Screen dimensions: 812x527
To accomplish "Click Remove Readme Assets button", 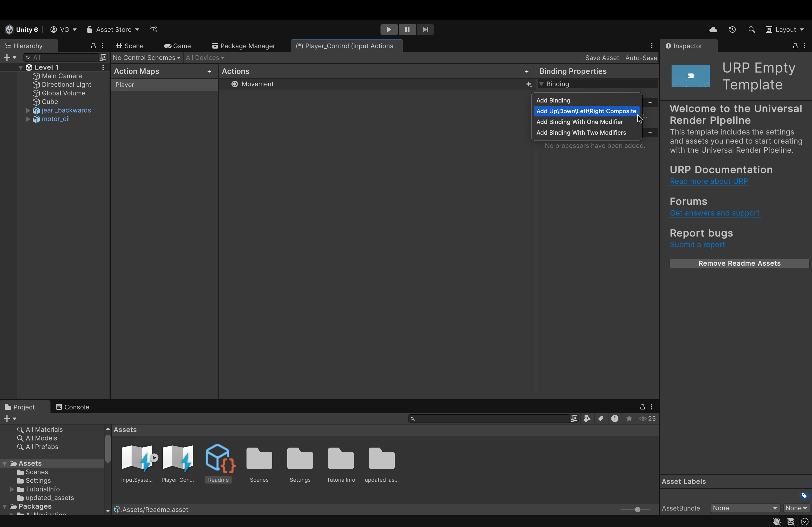I will (x=739, y=263).
